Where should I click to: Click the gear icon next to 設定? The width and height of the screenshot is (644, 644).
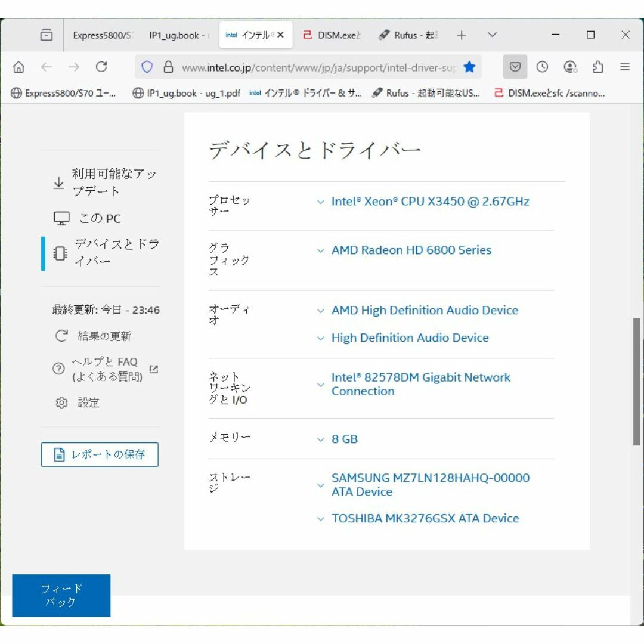[61, 402]
